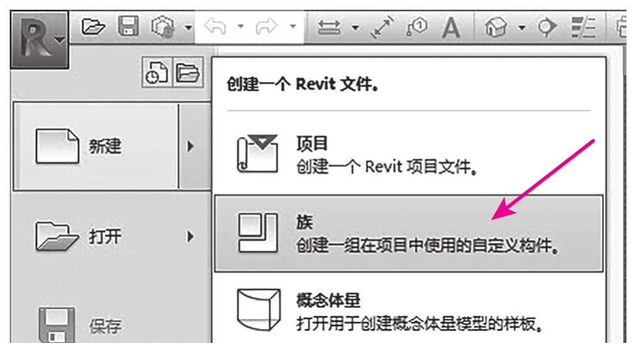Click the Open folder icon in quick access toolbar
This screenshot has height=354, width=644.
coord(93,27)
